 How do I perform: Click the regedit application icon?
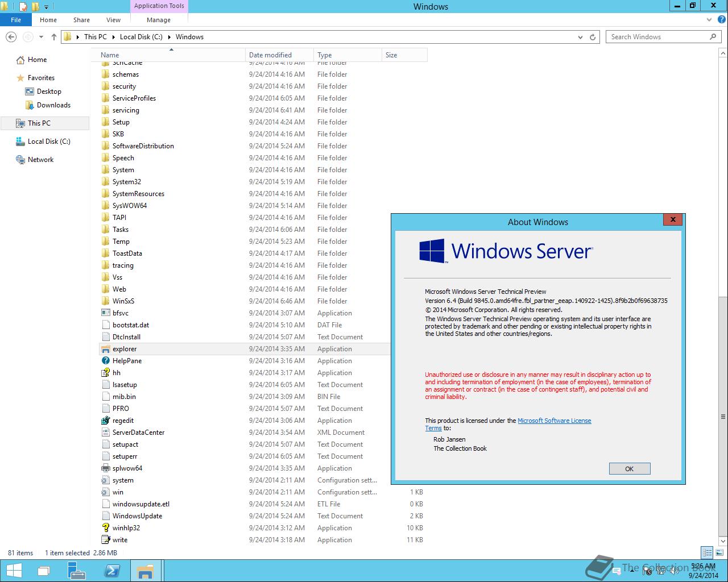pos(105,421)
